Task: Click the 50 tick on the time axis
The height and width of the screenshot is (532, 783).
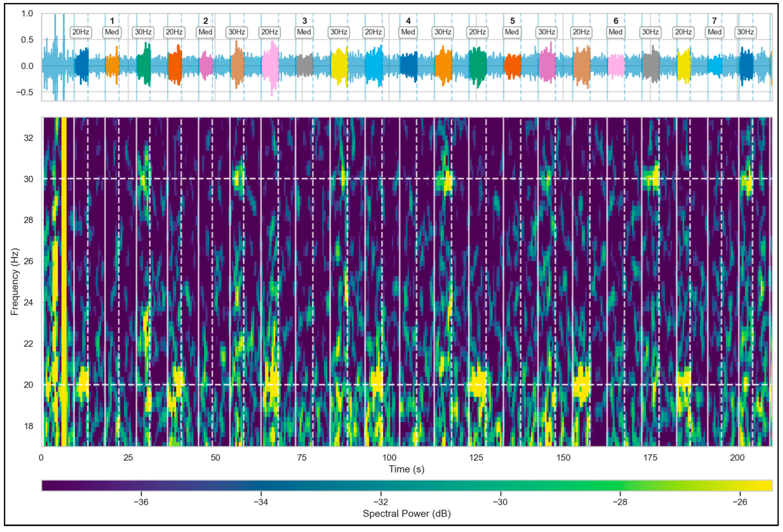Action: click(x=215, y=458)
